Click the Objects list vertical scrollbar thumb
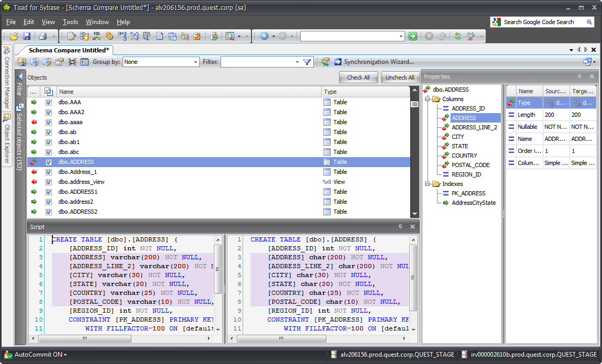 pyautogui.click(x=414, y=104)
